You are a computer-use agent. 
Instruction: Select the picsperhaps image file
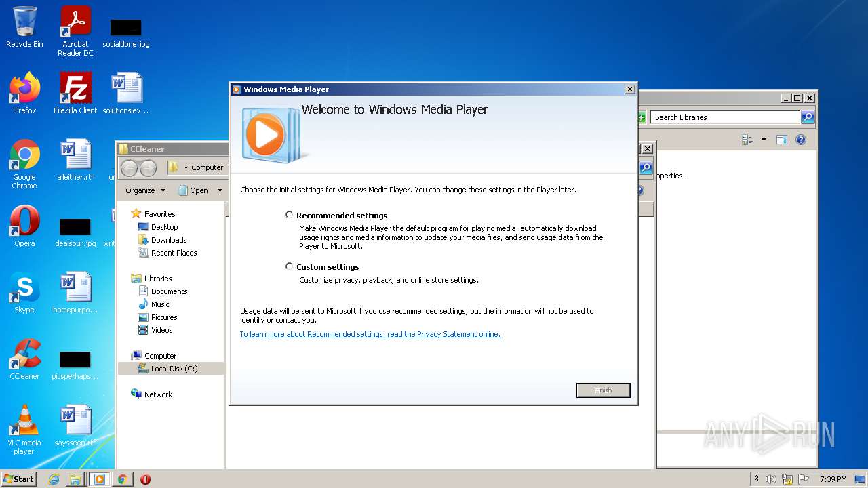pos(75,365)
